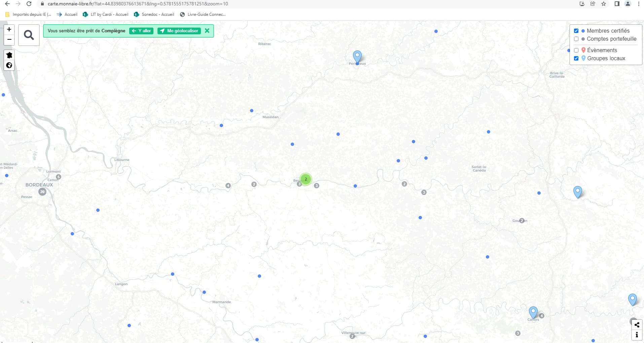Zoom out of the map
Viewport: 644px width, 343px height.
(x=9, y=40)
